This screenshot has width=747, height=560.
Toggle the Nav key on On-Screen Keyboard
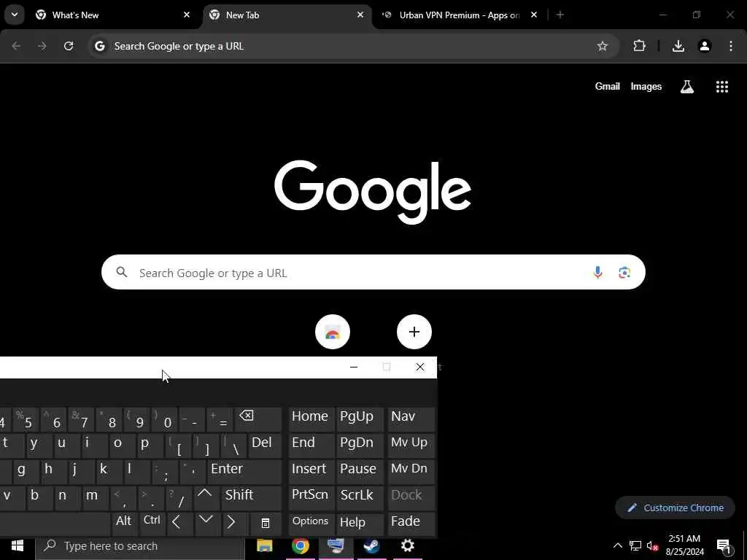point(411,419)
